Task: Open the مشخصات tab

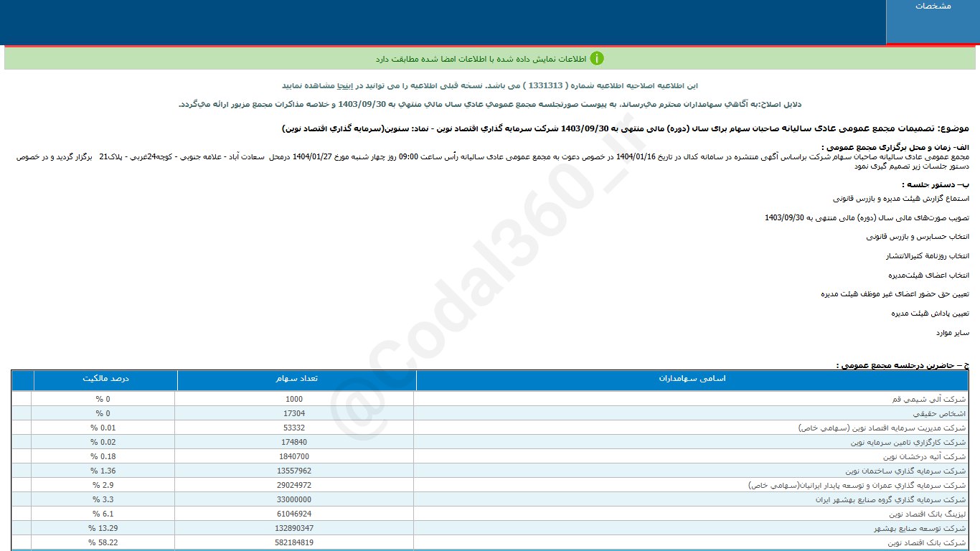Action: (x=933, y=22)
